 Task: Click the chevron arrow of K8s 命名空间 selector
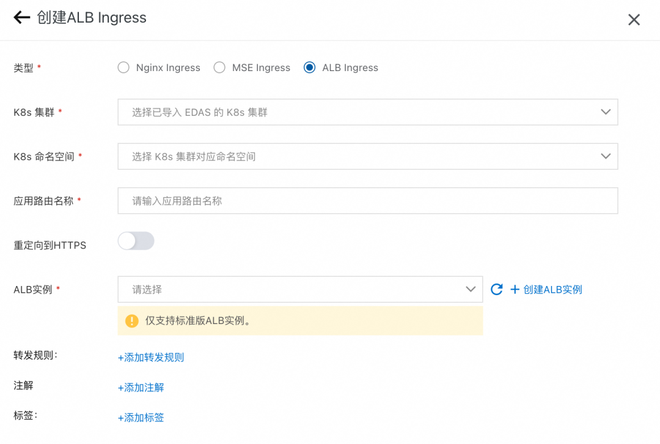click(x=606, y=156)
